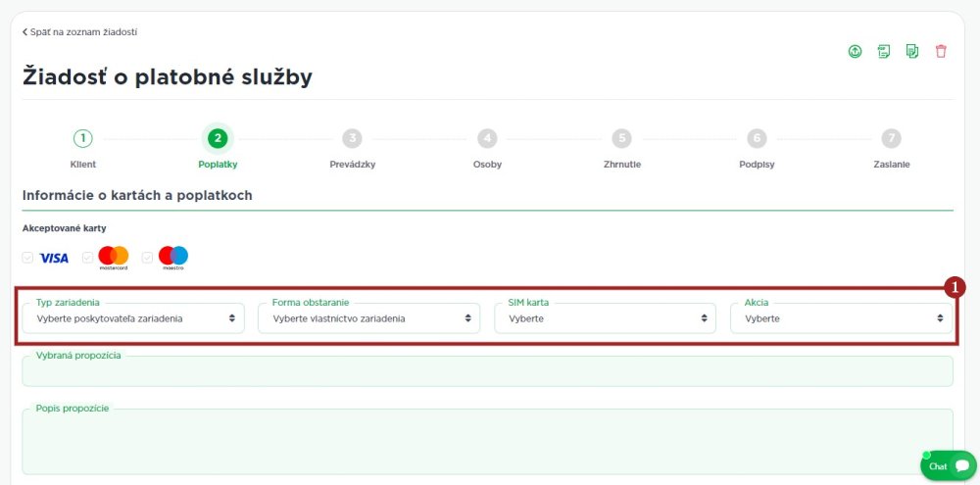Image resolution: width=980 pixels, height=485 pixels.
Task: Open the Typ zariadenia dropdown
Action: 133,318
